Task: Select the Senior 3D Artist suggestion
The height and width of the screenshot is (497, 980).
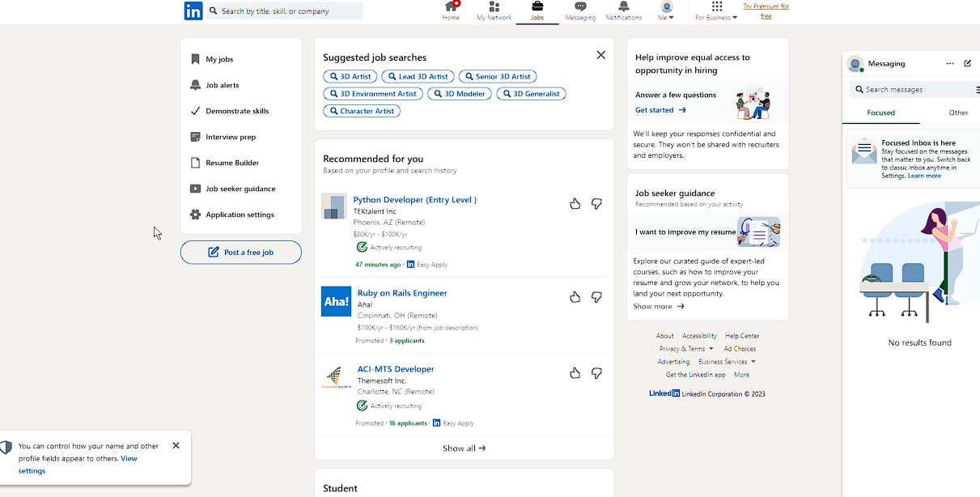Action: (x=498, y=76)
